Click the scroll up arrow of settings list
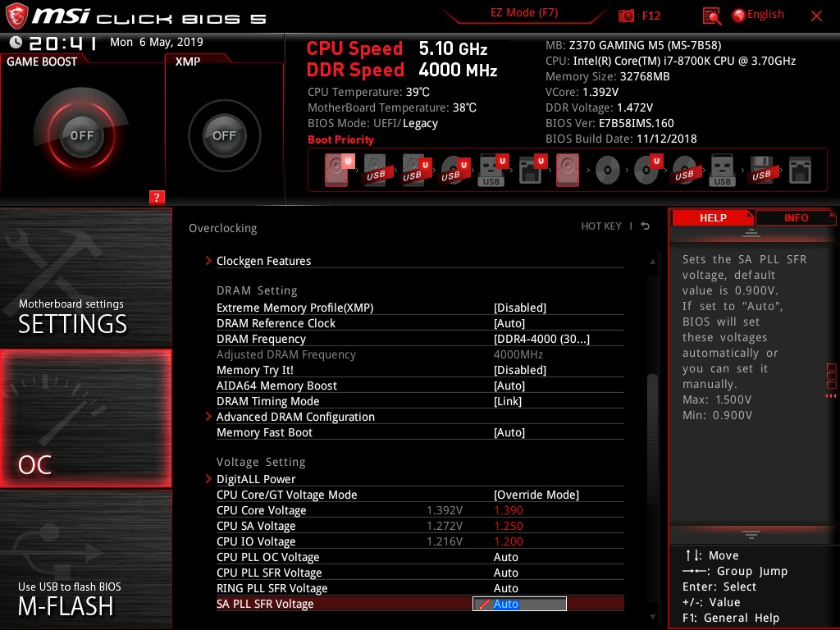The image size is (840, 630). [x=652, y=262]
